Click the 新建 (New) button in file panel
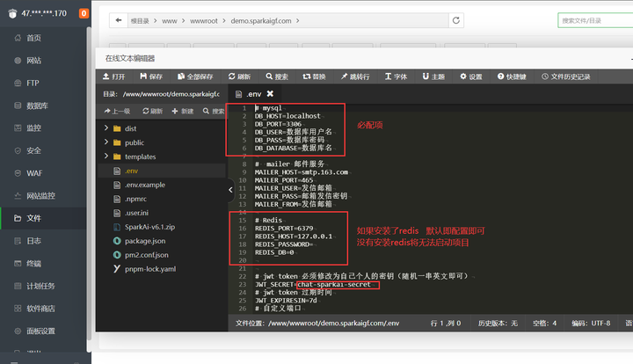This screenshot has height=364, width=633. pos(186,112)
